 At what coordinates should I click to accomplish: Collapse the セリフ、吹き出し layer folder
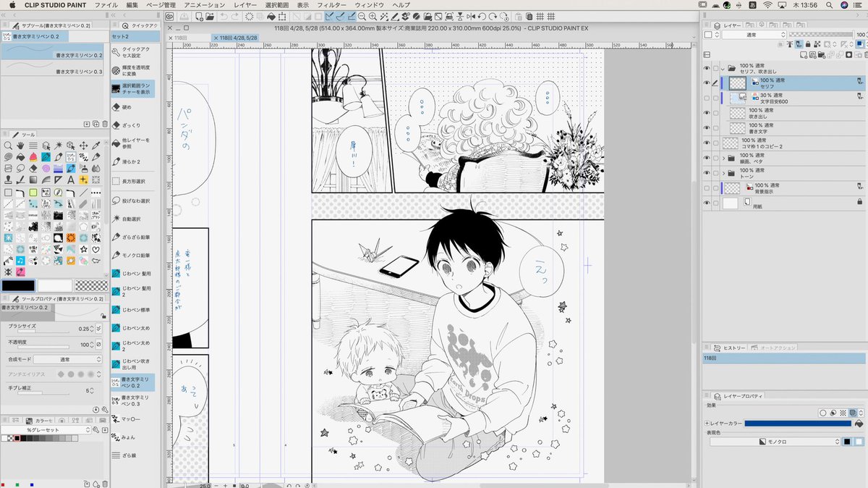point(723,67)
